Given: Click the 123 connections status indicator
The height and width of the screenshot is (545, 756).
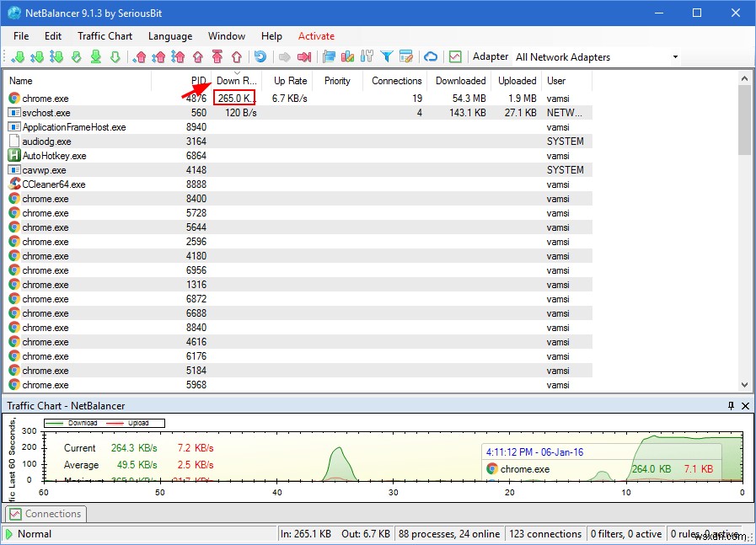Looking at the screenshot, I should coord(544,534).
